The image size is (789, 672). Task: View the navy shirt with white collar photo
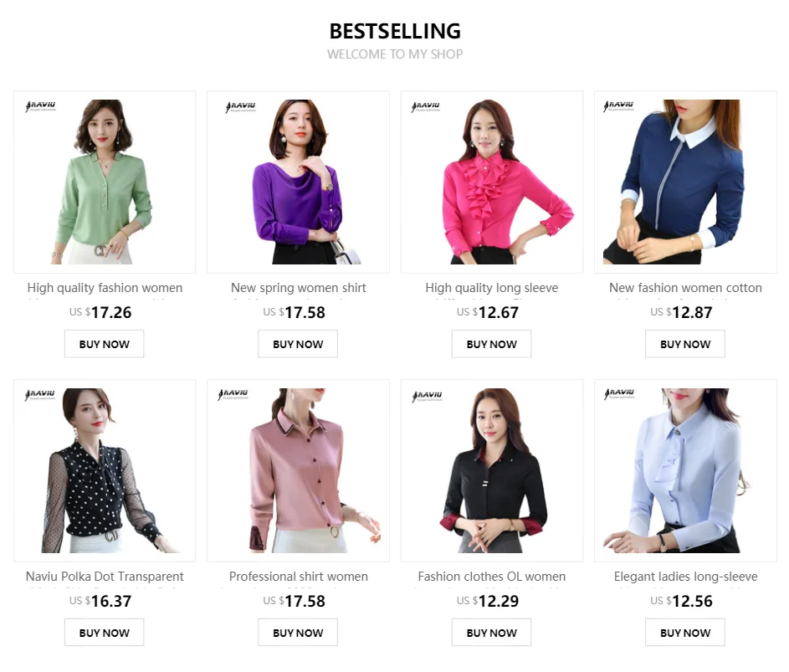tap(685, 182)
